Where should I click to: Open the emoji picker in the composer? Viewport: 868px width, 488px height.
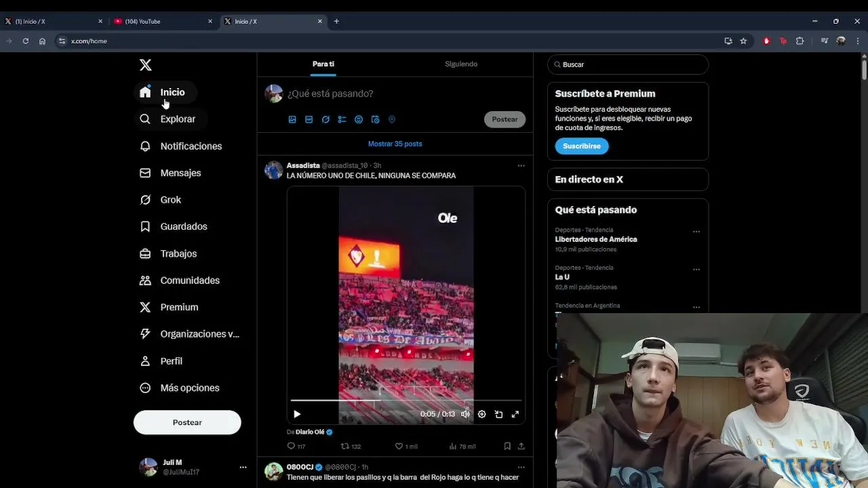tap(359, 119)
